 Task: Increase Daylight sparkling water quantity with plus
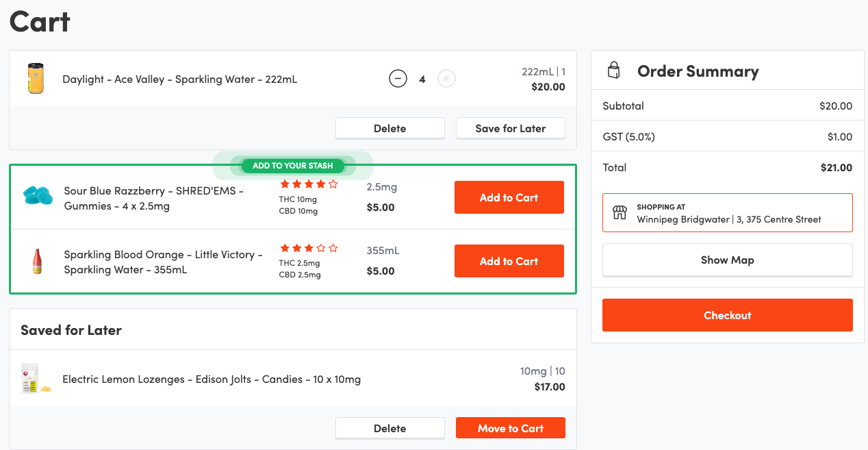pyautogui.click(x=446, y=79)
